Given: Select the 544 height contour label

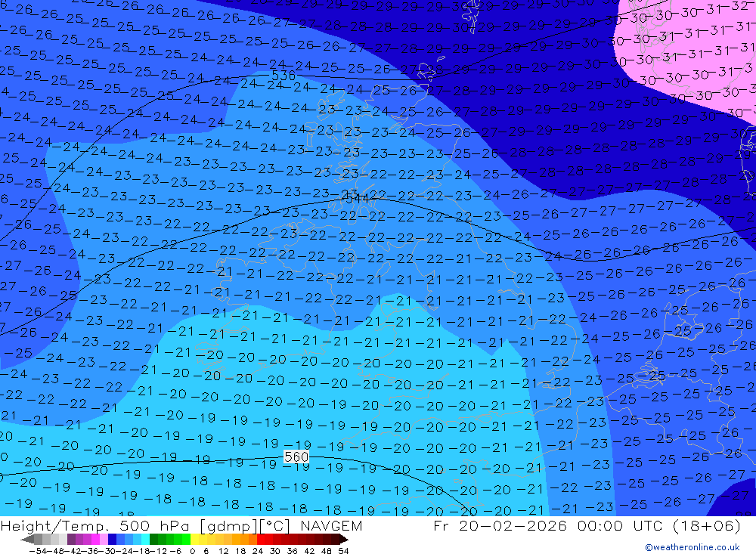Looking at the screenshot, I should (x=358, y=198).
